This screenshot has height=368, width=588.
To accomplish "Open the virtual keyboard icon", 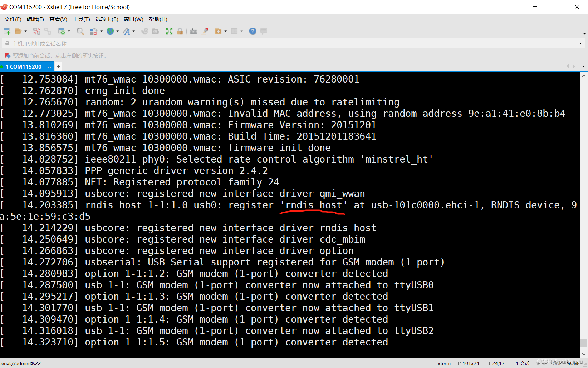I will [193, 31].
